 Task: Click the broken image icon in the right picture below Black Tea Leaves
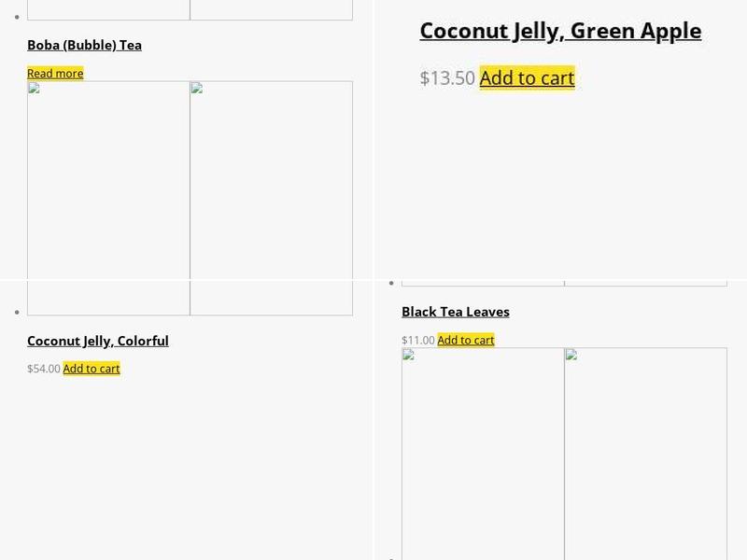(571, 356)
